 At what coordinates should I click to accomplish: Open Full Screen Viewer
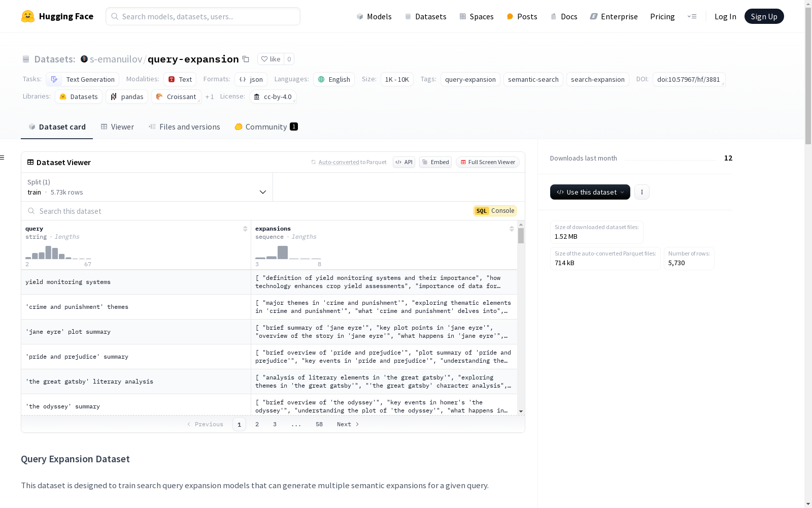tap(488, 162)
